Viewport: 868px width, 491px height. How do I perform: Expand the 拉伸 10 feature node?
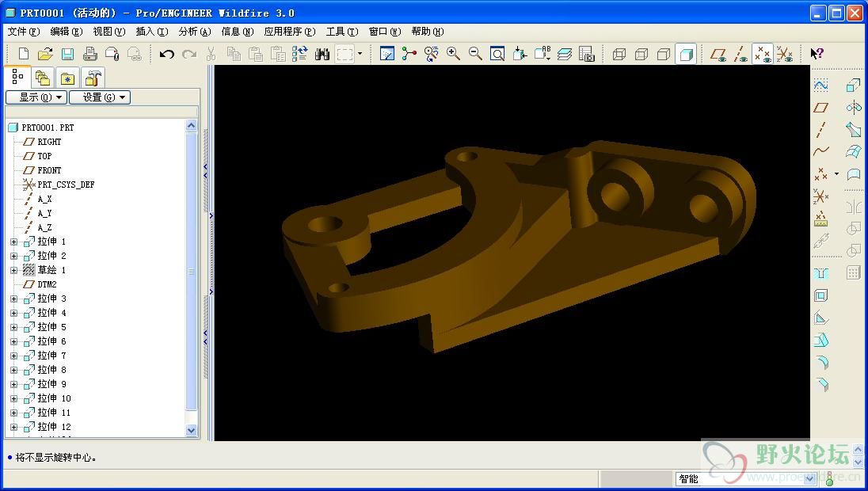(13, 398)
